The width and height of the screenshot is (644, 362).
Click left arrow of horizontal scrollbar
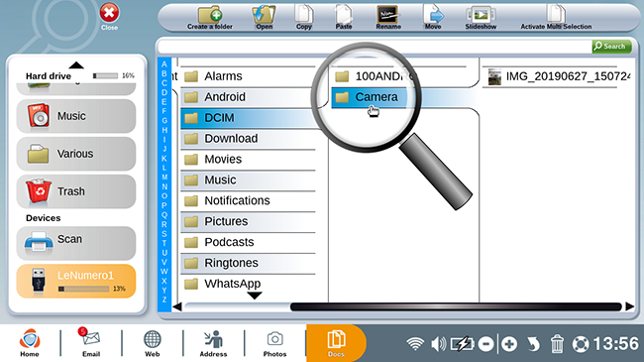[x=177, y=306]
